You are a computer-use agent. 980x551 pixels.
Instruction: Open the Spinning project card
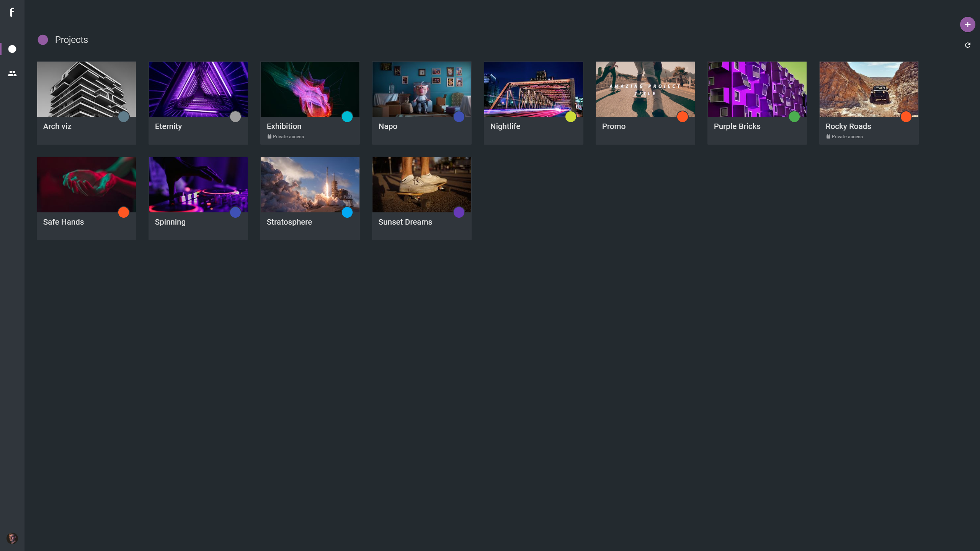coord(198,198)
